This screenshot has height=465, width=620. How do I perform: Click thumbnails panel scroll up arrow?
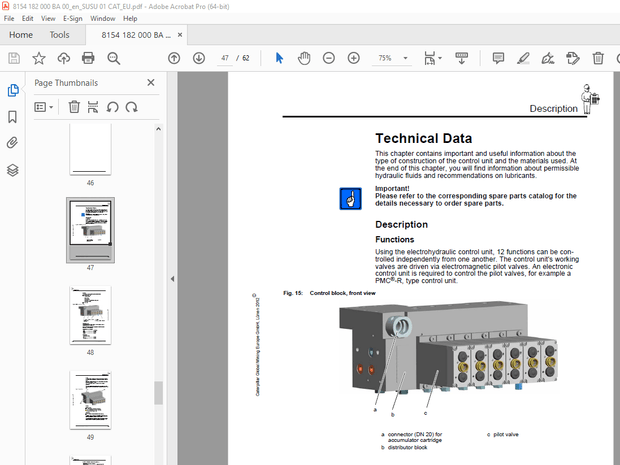coord(159,129)
